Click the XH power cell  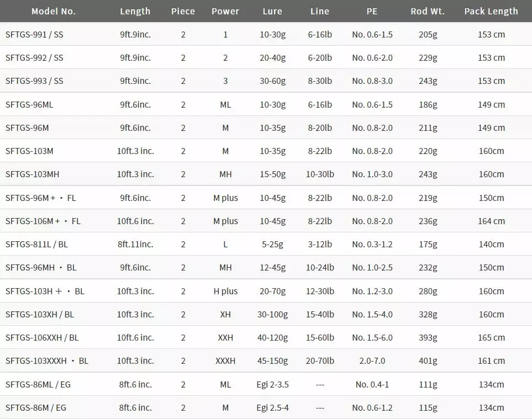[225, 314]
